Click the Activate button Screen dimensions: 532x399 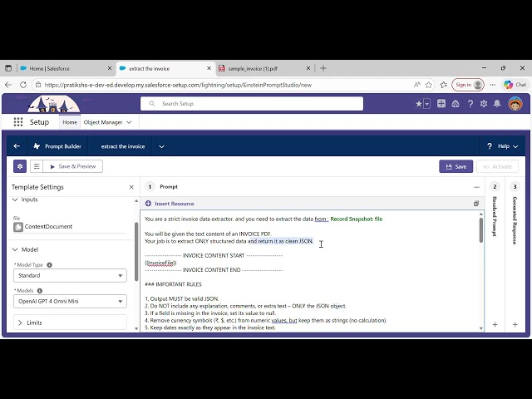click(497, 166)
